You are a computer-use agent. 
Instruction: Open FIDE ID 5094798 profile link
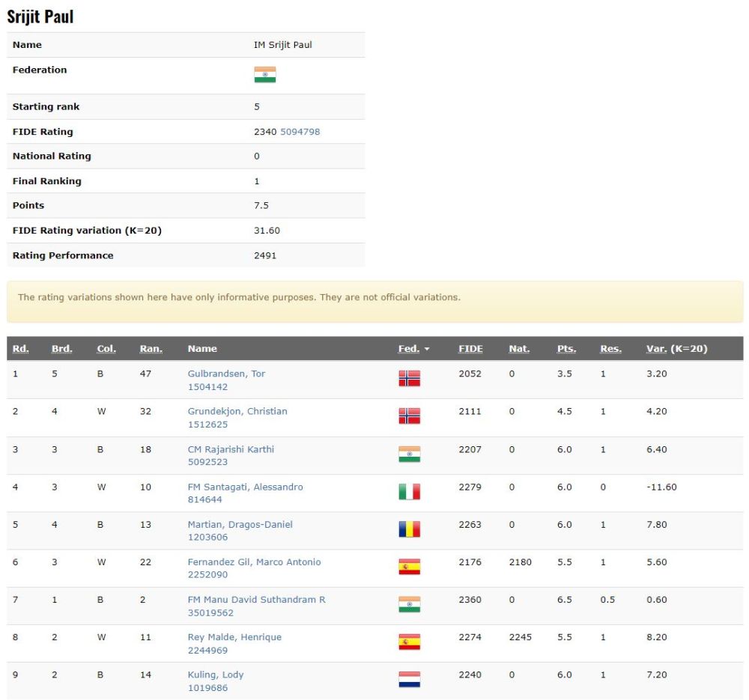[x=300, y=132]
